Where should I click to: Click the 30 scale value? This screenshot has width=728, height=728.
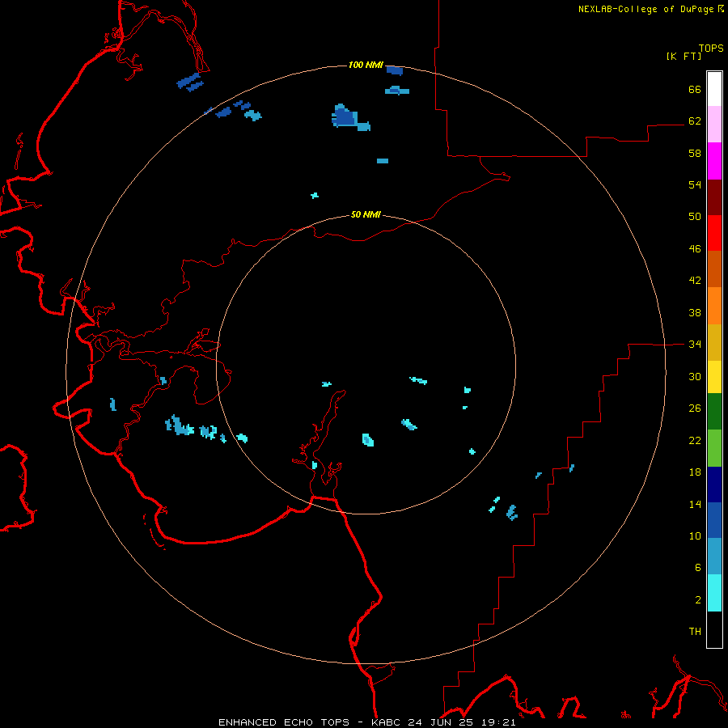(x=695, y=376)
